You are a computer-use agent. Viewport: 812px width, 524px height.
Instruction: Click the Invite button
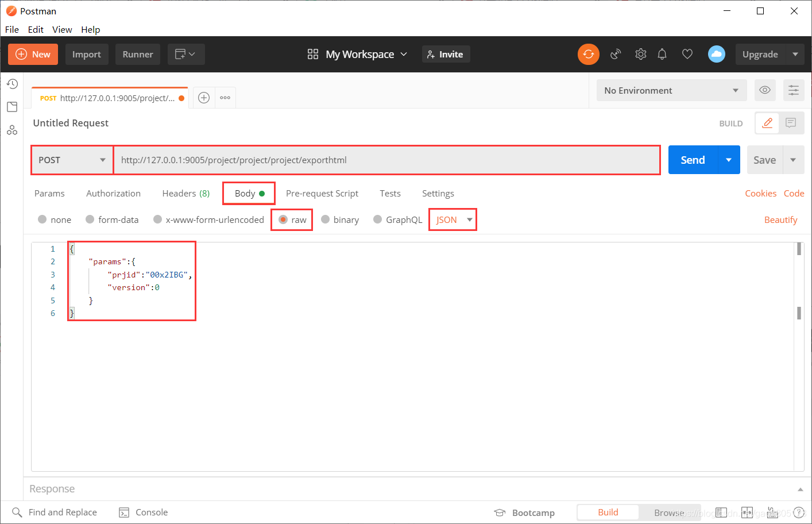(x=446, y=54)
